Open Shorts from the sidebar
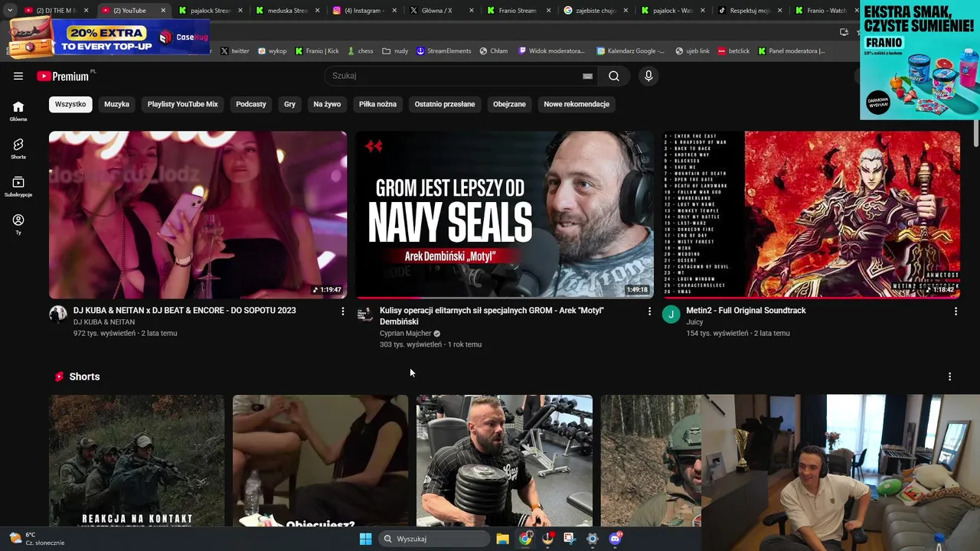The height and width of the screenshot is (551, 980). 18,148
